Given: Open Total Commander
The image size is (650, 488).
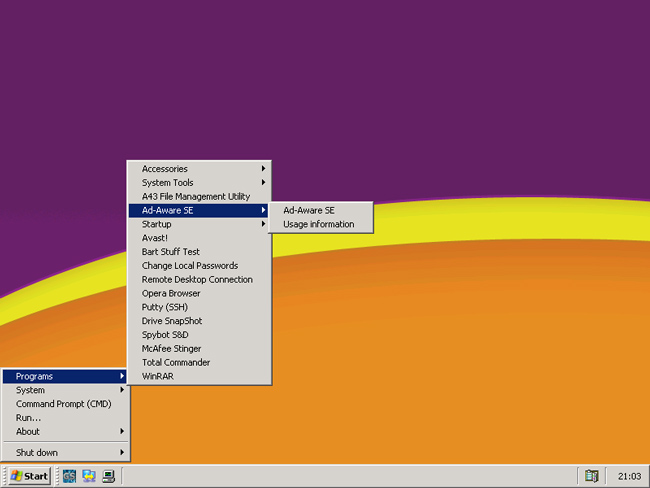Looking at the screenshot, I should pyautogui.click(x=199, y=362).
